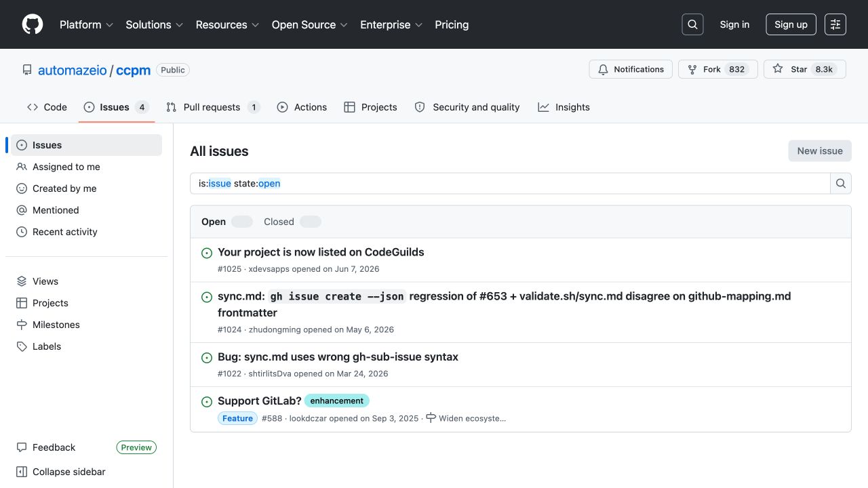Click the comment icon for Feedback
Screen dimensions: 868x488
click(22, 447)
